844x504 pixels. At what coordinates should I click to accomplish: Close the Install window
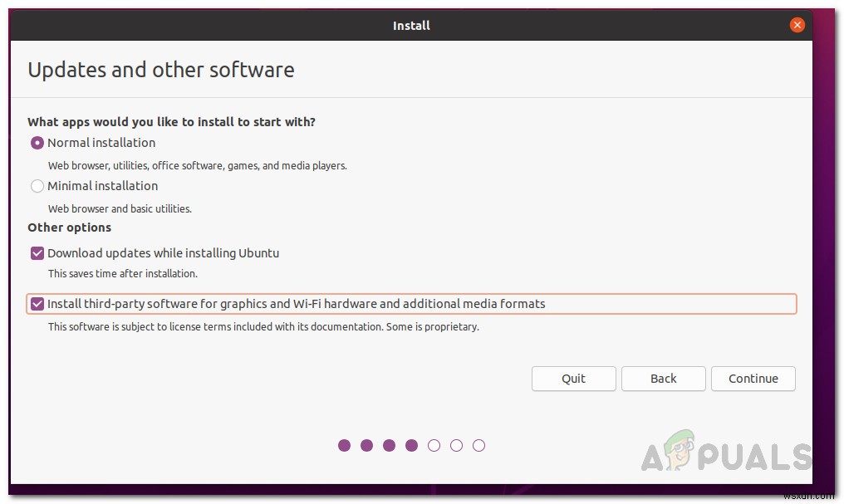tap(797, 26)
